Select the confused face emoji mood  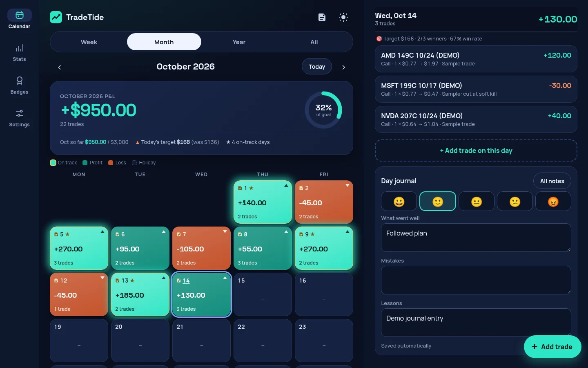coord(515,201)
